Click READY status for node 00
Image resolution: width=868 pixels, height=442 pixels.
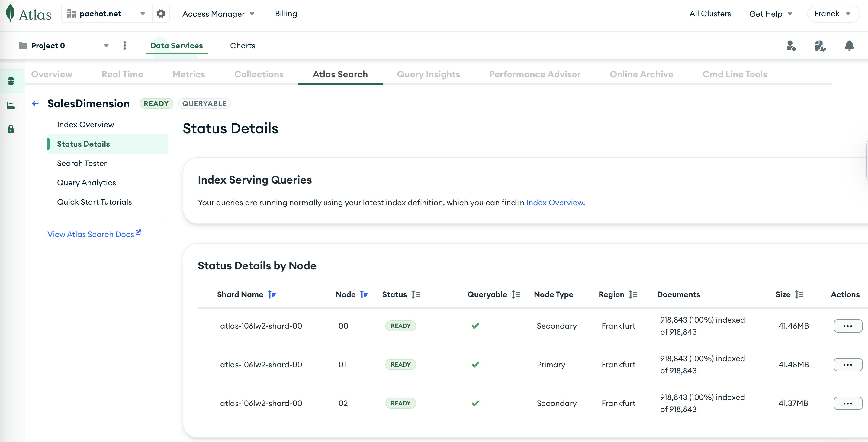[x=401, y=326]
